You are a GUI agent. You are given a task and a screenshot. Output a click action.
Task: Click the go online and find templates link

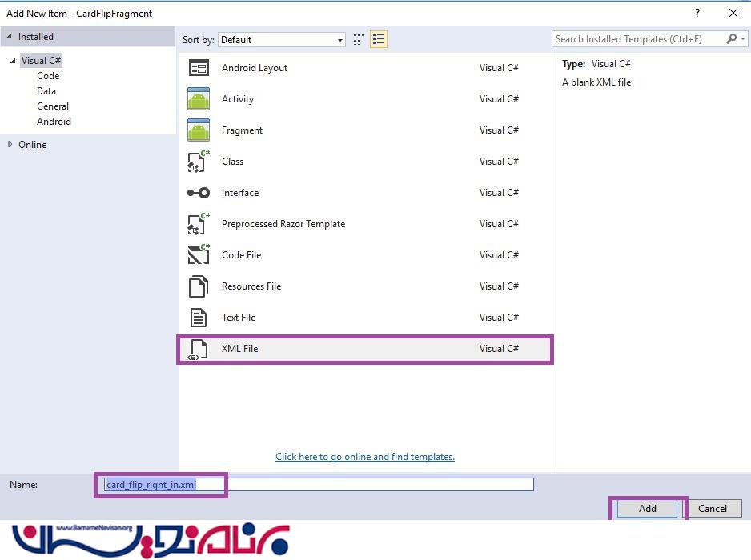coord(364,457)
